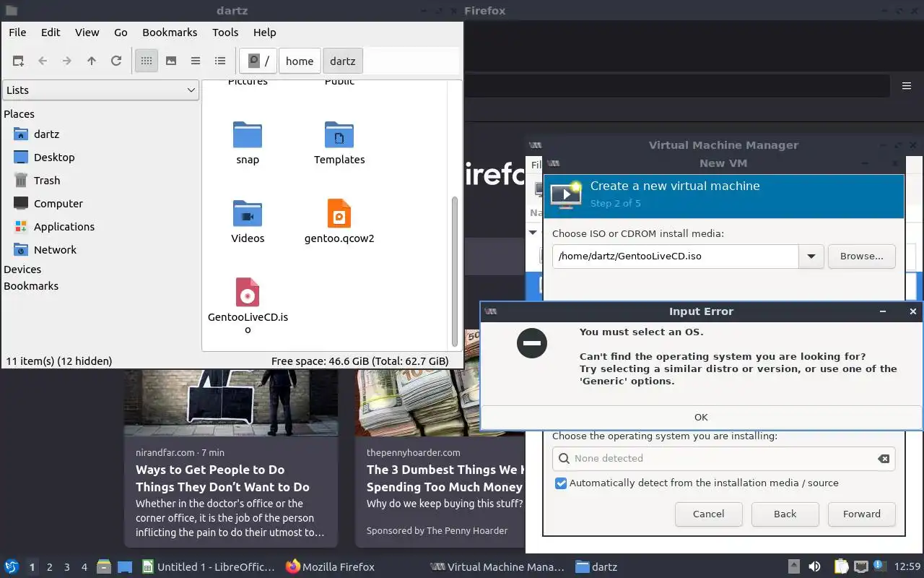
Task: Go forward in file manager history
Action: (67, 61)
